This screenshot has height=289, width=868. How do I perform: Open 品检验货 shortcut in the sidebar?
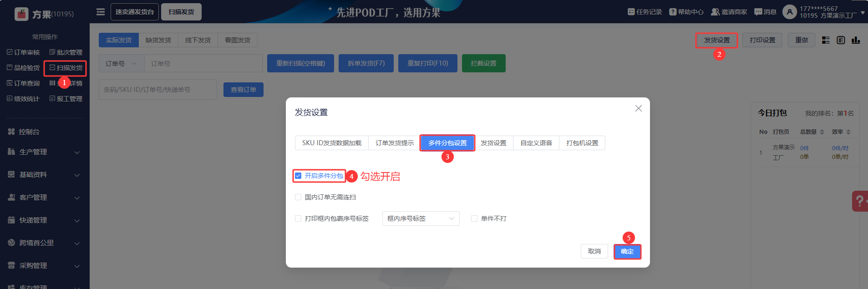(23, 68)
